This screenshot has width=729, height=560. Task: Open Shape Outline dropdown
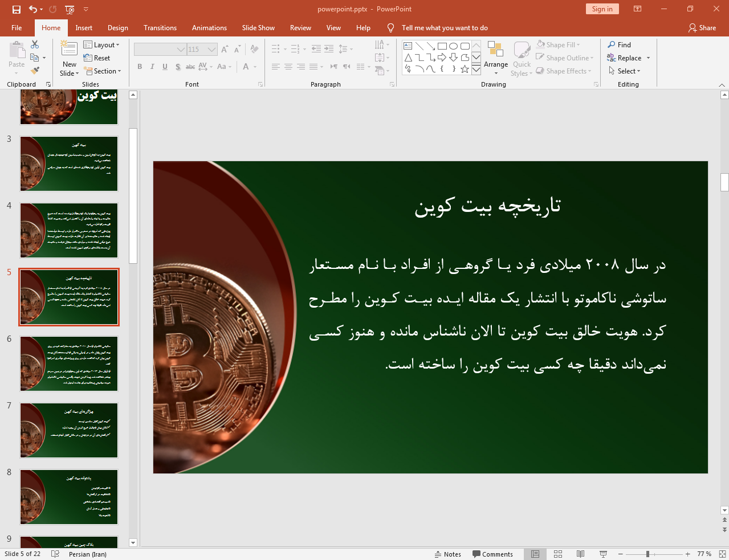pyautogui.click(x=565, y=58)
